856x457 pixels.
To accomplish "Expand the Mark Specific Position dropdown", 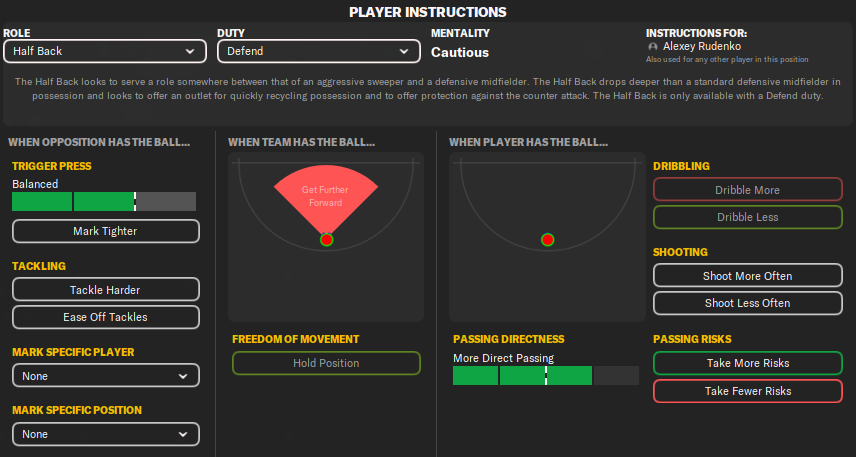I will point(106,434).
